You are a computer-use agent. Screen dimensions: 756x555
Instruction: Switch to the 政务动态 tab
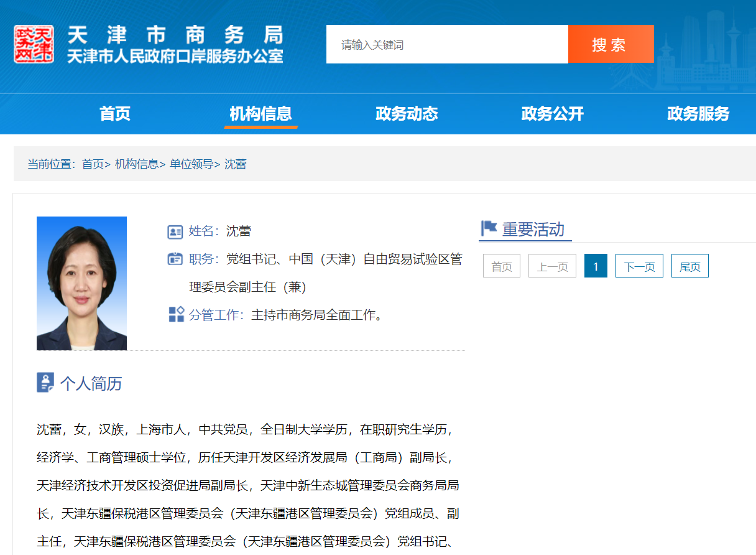(x=407, y=114)
